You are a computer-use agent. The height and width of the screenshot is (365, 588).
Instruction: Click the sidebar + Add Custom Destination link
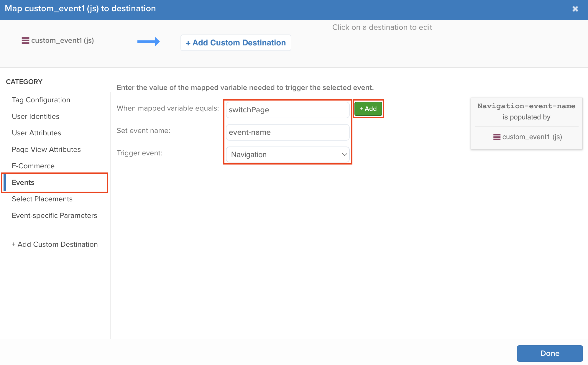pyautogui.click(x=55, y=244)
